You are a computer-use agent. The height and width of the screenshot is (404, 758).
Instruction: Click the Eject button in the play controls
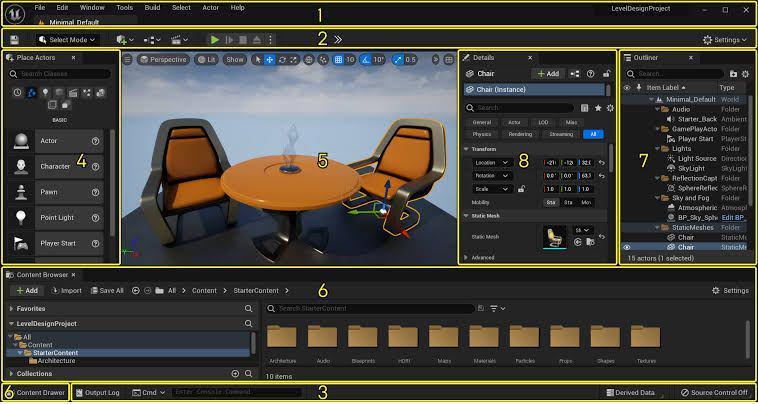click(x=258, y=40)
